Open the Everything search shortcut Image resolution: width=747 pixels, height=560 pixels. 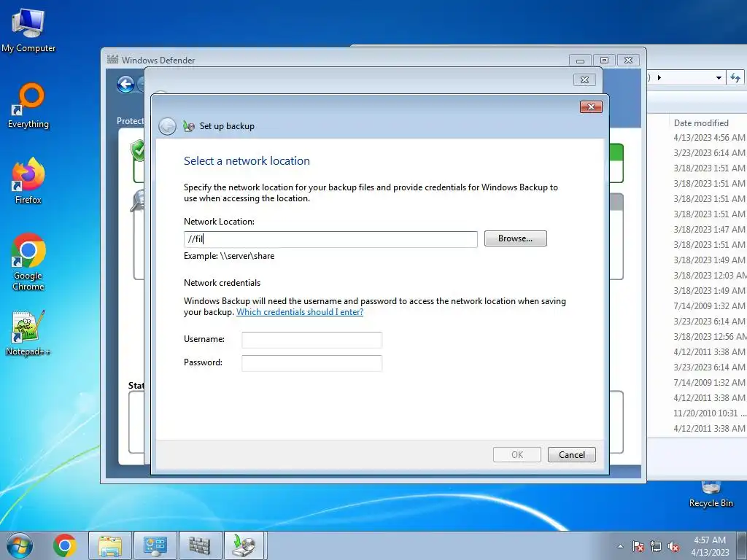(28, 106)
